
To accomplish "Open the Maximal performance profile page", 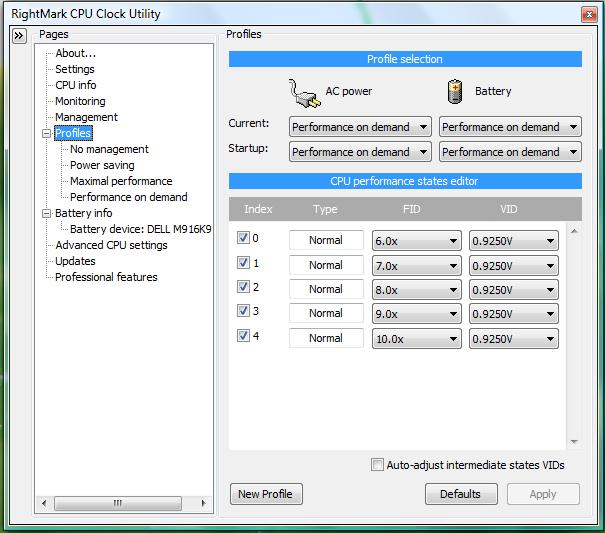I will click(x=121, y=181).
